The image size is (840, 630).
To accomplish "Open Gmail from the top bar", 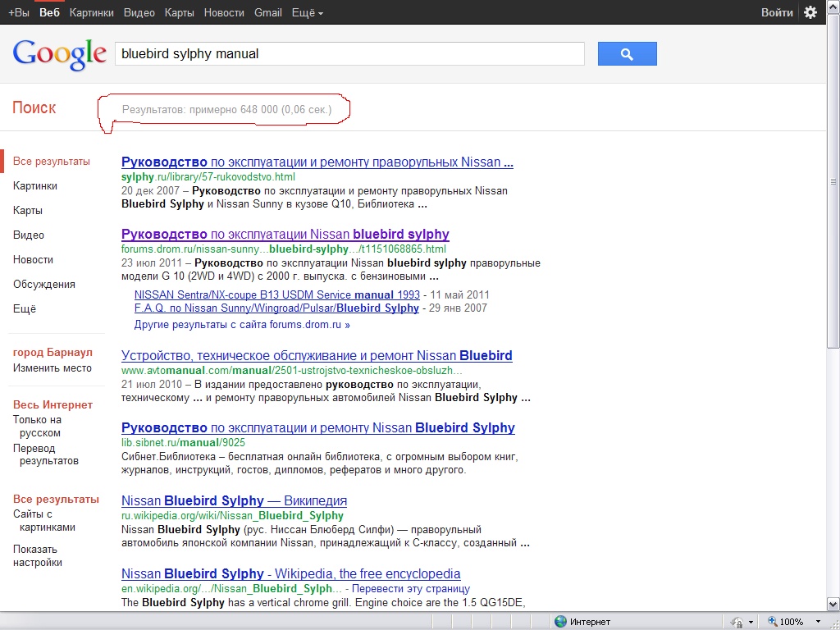I will click(x=268, y=12).
